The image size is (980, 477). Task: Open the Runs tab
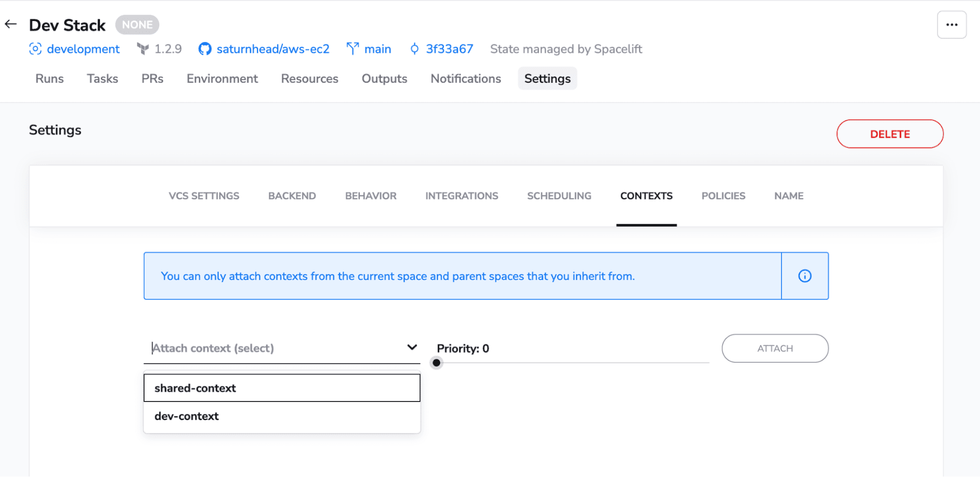pos(50,78)
